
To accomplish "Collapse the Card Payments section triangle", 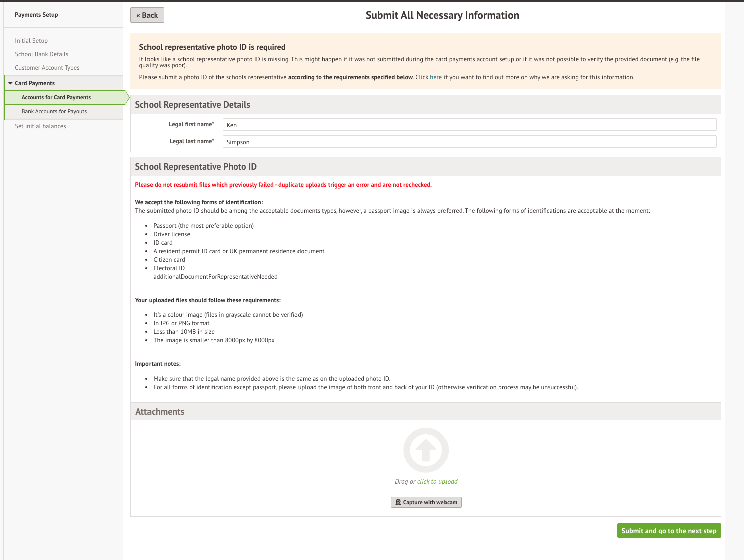I will pos(10,83).
